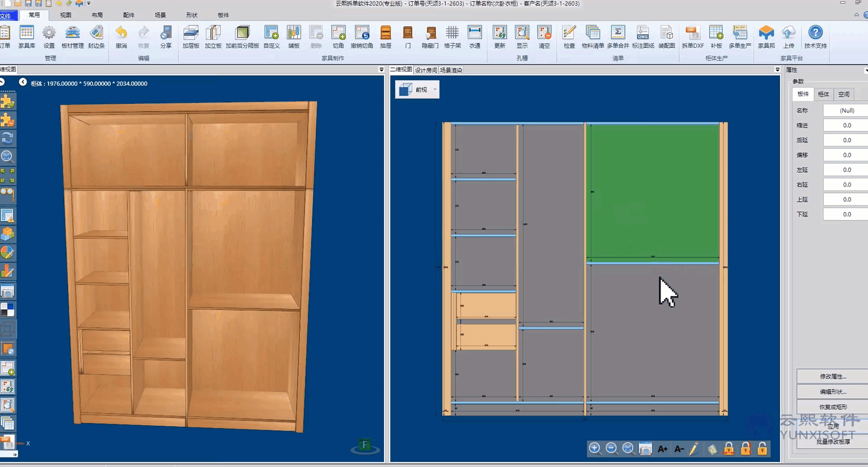Image resolution: width=868 pixels, height=467 pixels.
Task: Expand the 二维视图 panel options arrow
Action: [x=777, y=70]
